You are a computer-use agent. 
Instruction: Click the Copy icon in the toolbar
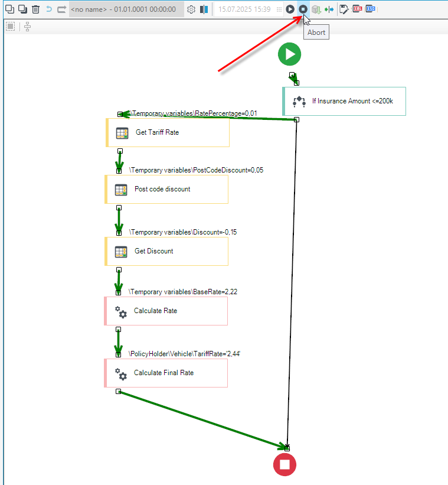(10, 9)
